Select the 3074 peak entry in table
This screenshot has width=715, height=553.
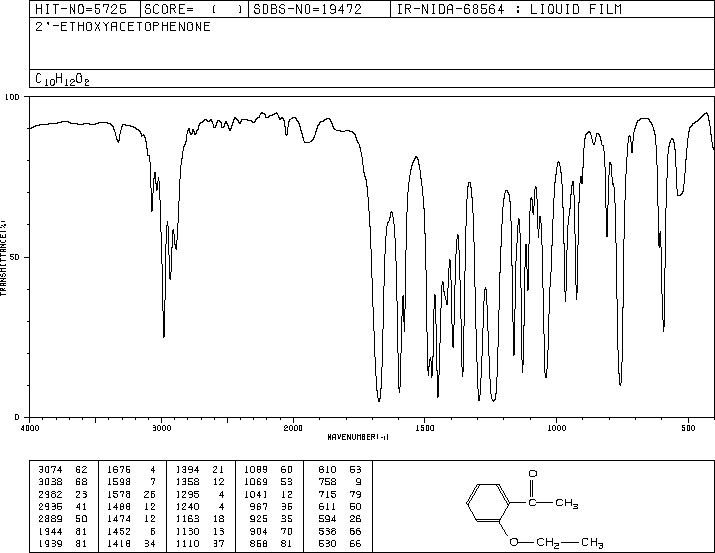pyautogui.click(x=63, y=469)
